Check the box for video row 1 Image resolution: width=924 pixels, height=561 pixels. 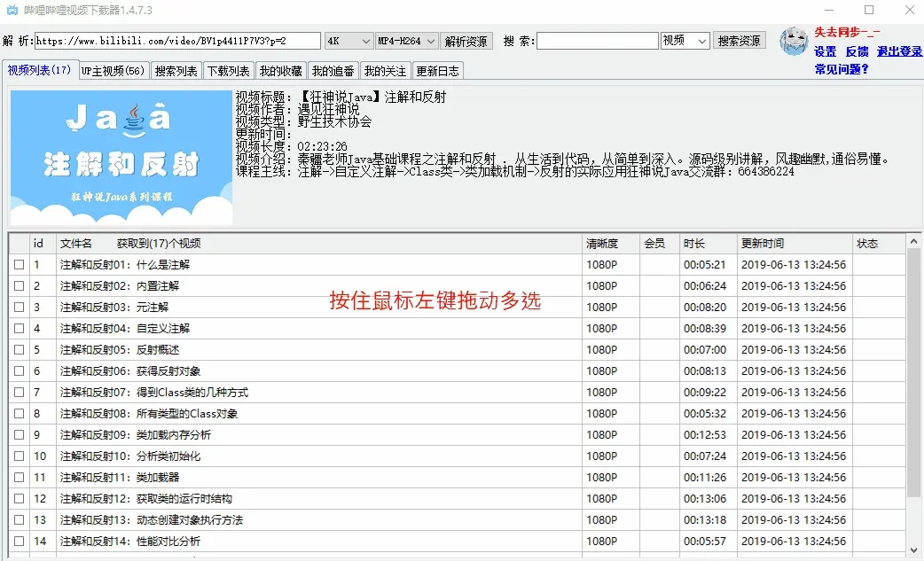pyautogui.click(x=20, y=265)
